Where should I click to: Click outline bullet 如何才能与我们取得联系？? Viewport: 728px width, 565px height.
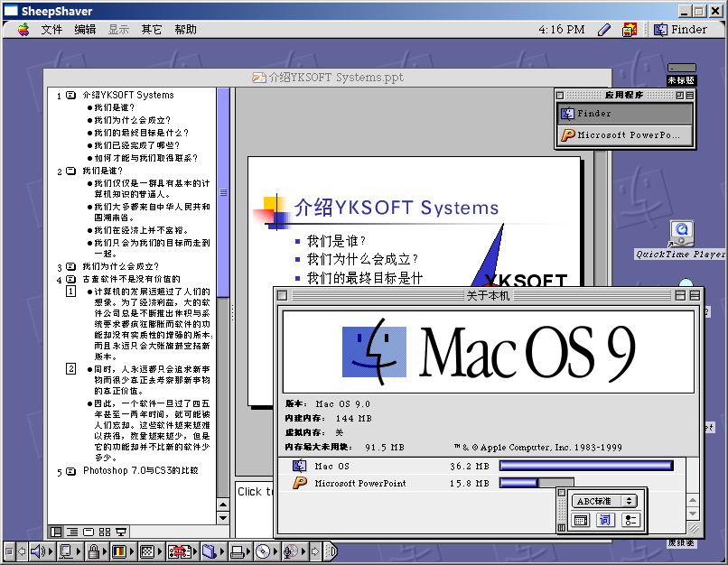[146, 158]
